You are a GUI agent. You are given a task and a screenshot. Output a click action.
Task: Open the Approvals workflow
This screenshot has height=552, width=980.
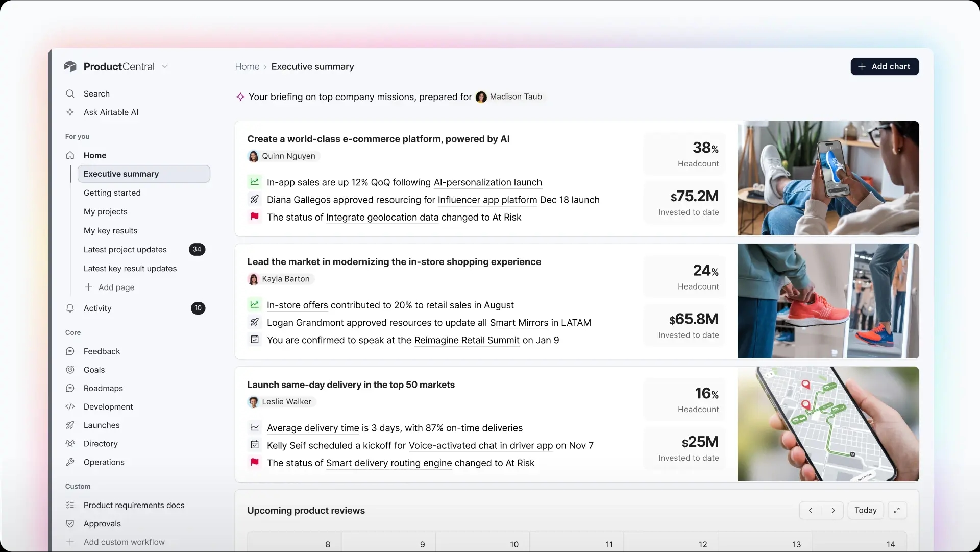click(102, 523)
